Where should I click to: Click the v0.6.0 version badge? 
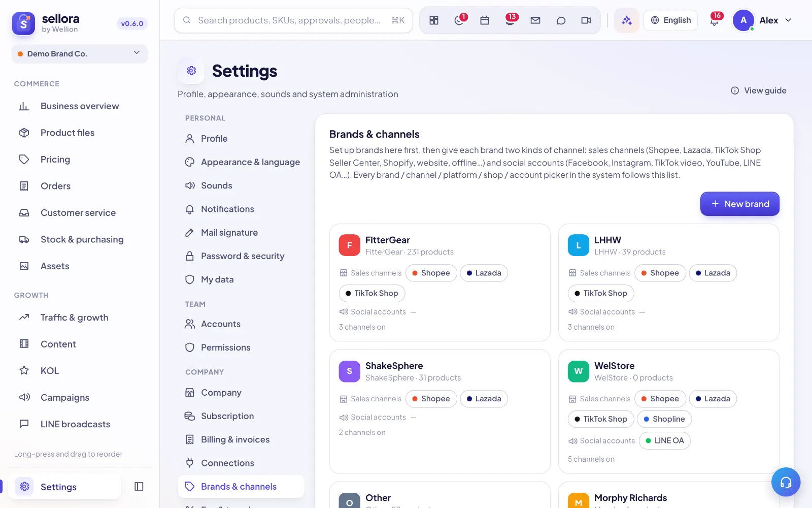pyautogui.click(x=132, y=23)
